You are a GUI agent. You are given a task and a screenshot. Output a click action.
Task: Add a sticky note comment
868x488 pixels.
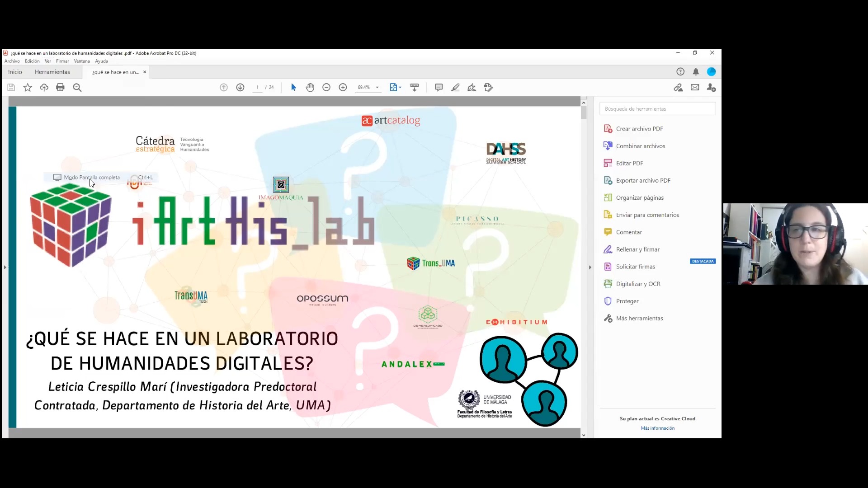(439, 88)
